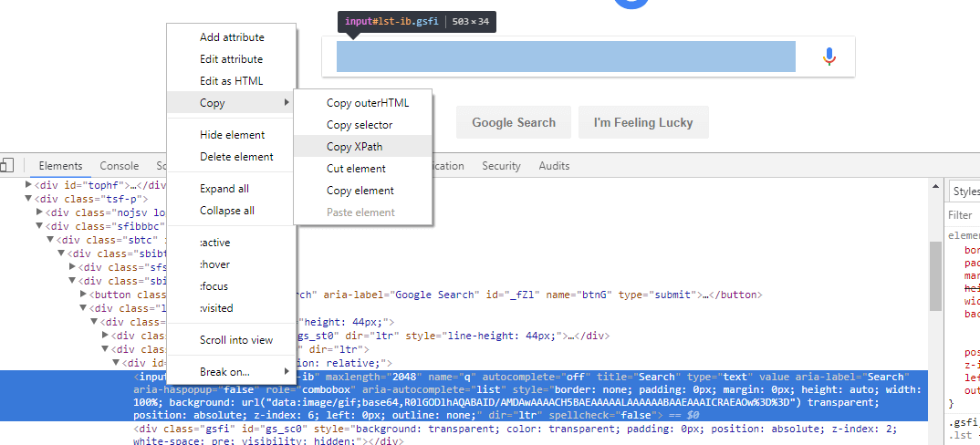Click the Google voice search microphone icon

point(829,57)
